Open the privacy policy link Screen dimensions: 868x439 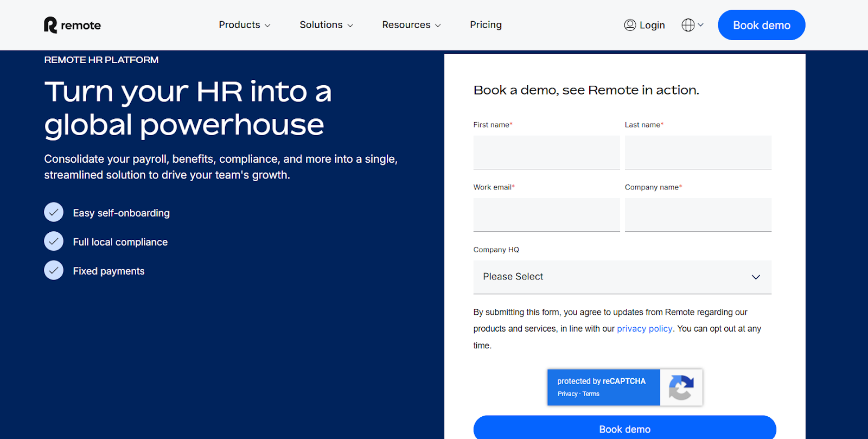[x=644, y=329]
